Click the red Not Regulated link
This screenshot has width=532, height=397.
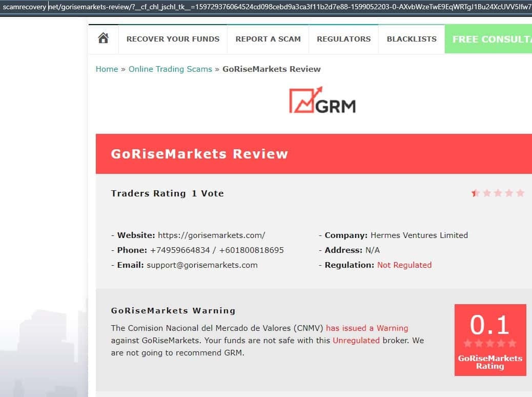404,265
